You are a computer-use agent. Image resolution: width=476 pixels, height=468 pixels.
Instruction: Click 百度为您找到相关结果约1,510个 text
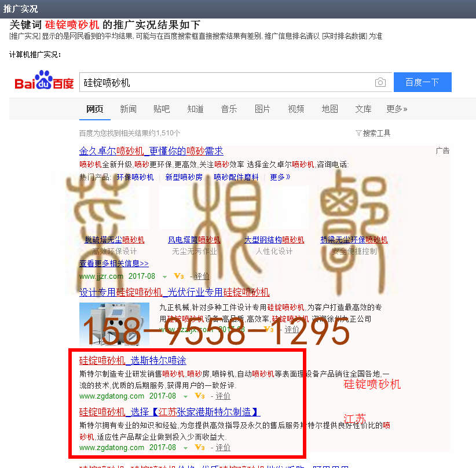pos(130,133)
